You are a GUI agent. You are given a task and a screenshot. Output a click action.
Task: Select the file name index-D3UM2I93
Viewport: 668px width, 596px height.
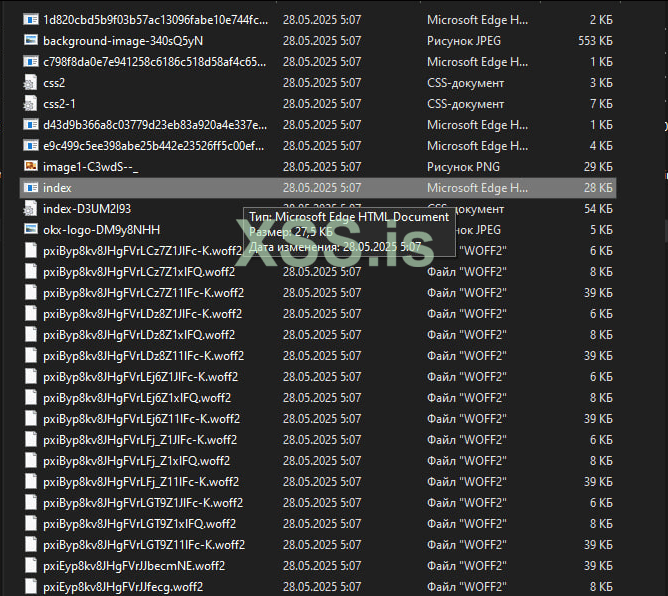pos(87,209)
